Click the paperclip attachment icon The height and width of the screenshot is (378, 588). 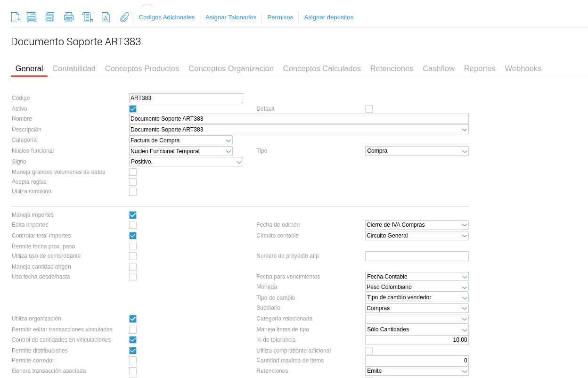pyautogui.click(x=124, y=17)
